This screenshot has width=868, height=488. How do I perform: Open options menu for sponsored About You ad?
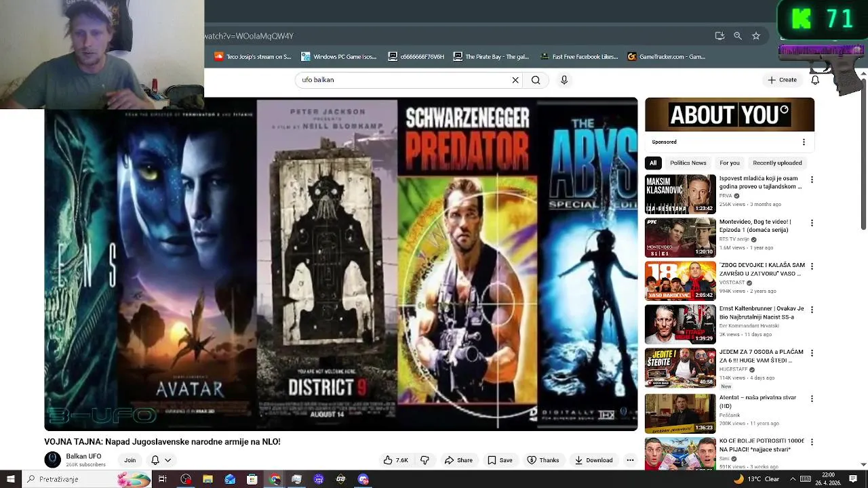click(804, 142)
